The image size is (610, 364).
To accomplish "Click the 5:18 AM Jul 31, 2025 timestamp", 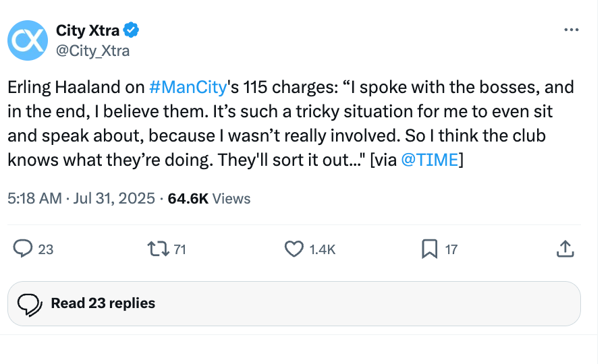I will pos(82,198).
